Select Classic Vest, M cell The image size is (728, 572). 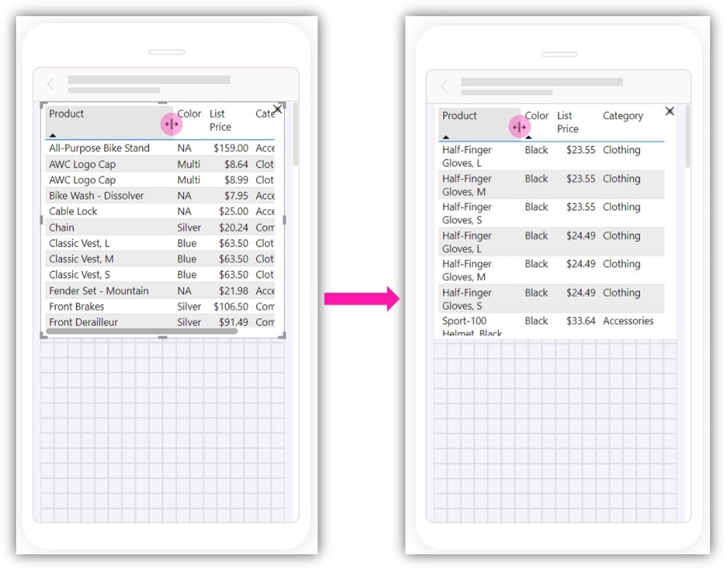point(81,259)
